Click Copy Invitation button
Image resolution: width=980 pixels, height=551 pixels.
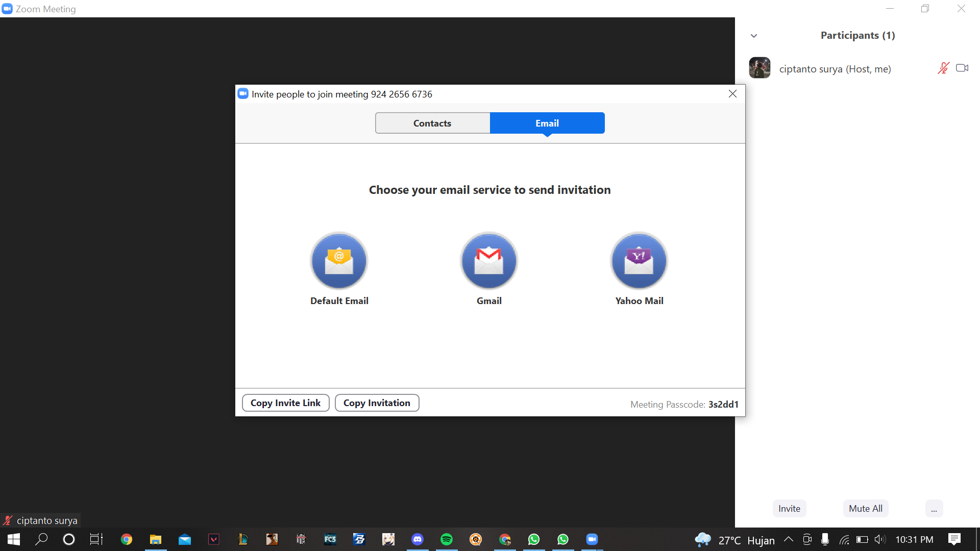[x=377, y=403]
